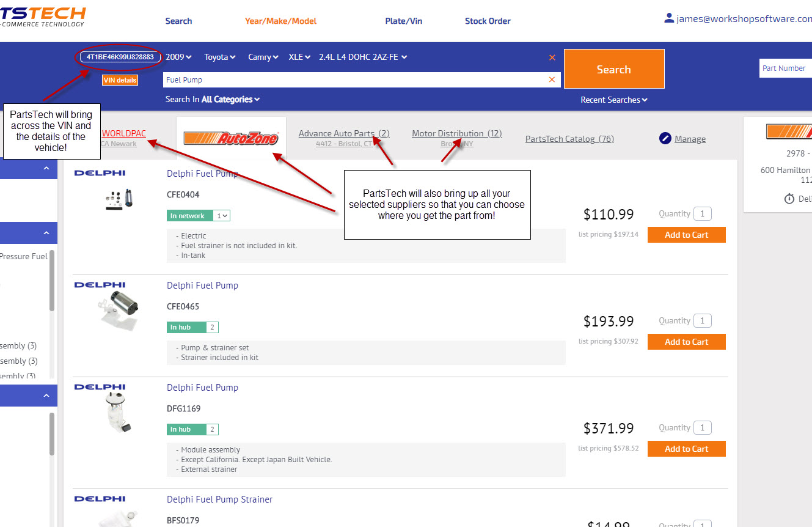Screen dimensions: 812x527
Task: Open the In network quantity selector
Action: click(x=222, y=216)
